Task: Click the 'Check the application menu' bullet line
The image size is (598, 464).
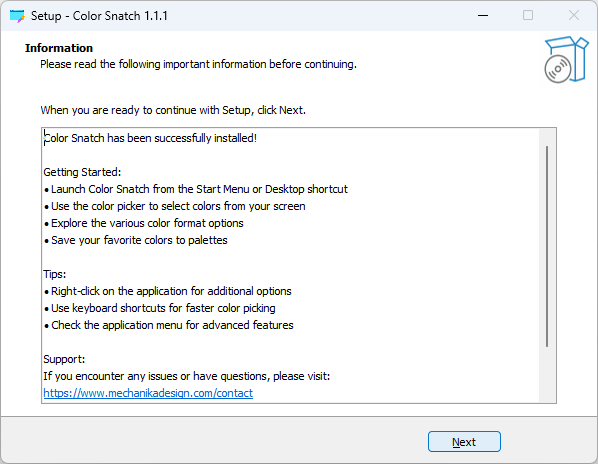Action: [x=169, y=325]
